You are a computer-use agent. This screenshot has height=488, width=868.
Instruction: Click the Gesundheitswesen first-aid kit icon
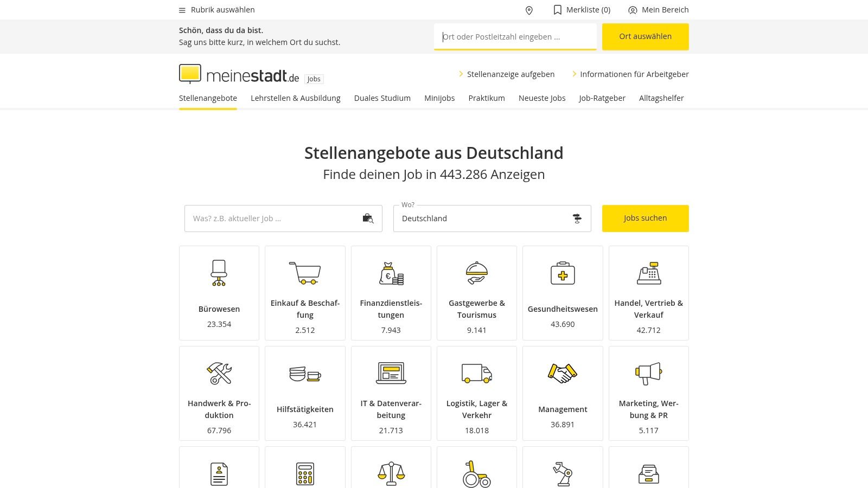click(x=563, y=274)
